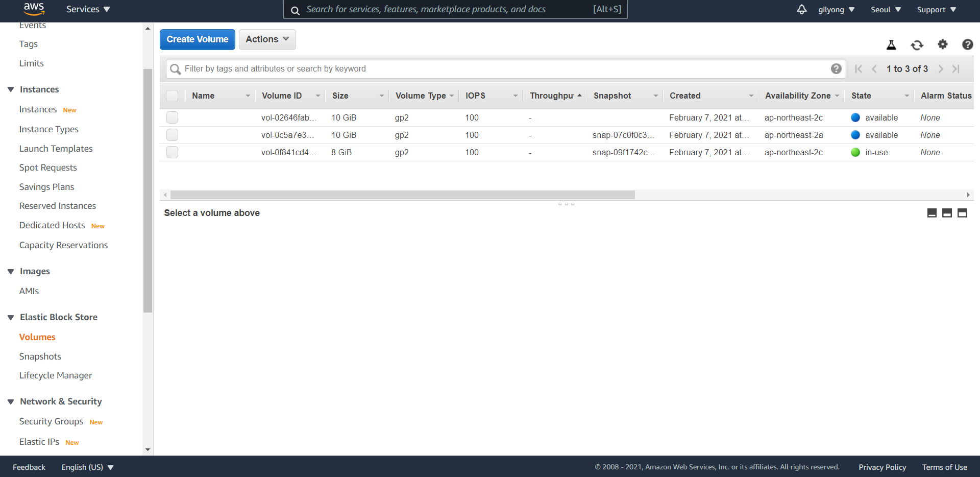Open the Feedback link

point(29,467)
